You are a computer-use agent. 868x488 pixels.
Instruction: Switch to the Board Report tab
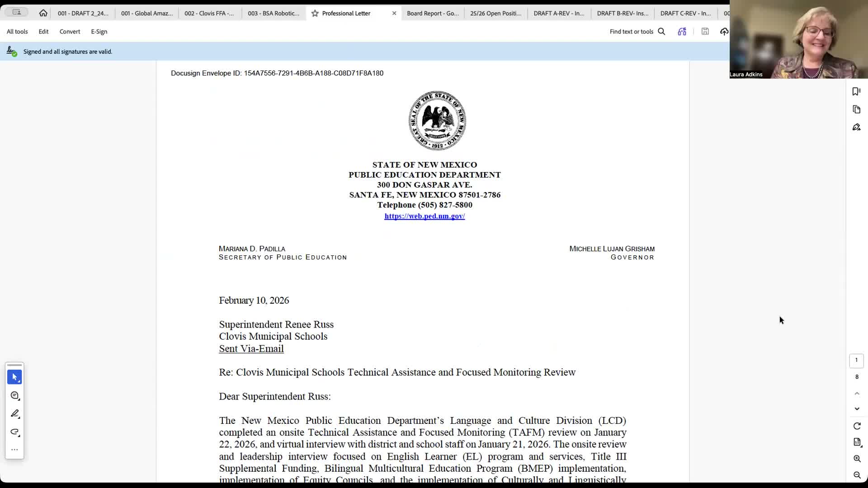coord(433,13)
